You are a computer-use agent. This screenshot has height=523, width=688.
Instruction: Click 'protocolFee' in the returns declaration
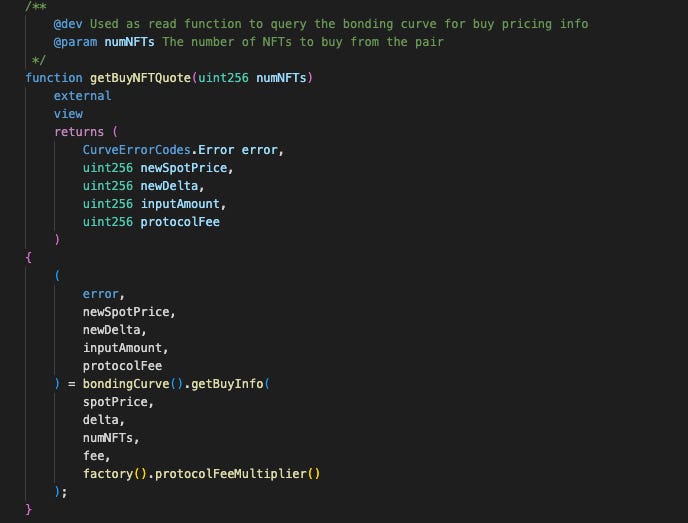click(x=180, y=222)
